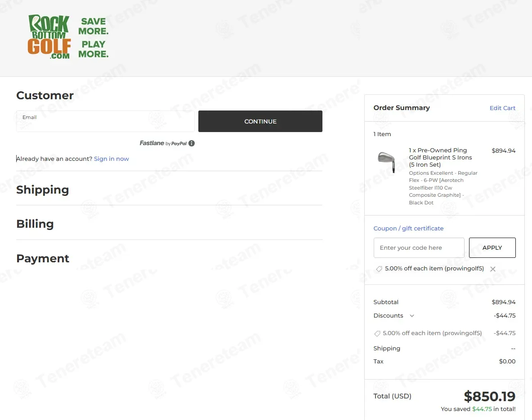Click the Save More. Play More. slogan
The width and height of the screenshot is (532, 420).
coord(93,38)
